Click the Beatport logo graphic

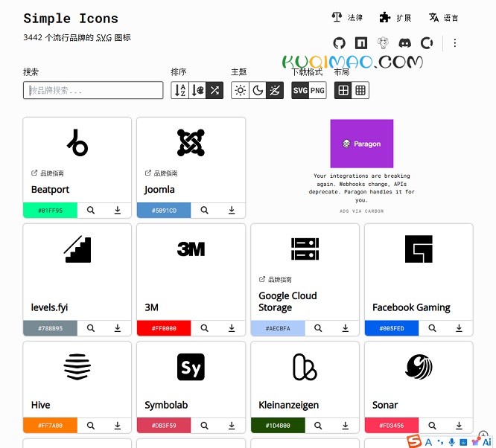[77, 143]
